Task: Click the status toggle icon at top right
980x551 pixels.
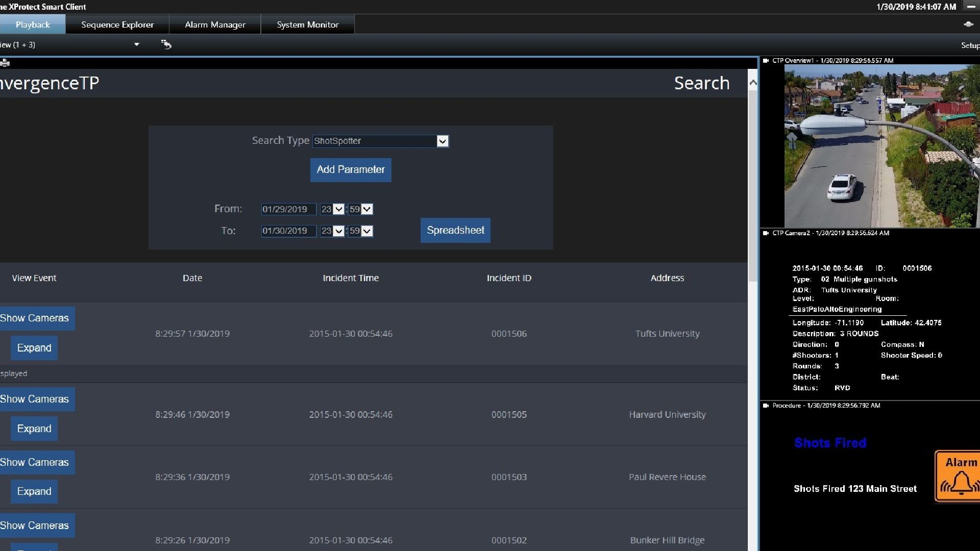Action: (x=968, y=24)
